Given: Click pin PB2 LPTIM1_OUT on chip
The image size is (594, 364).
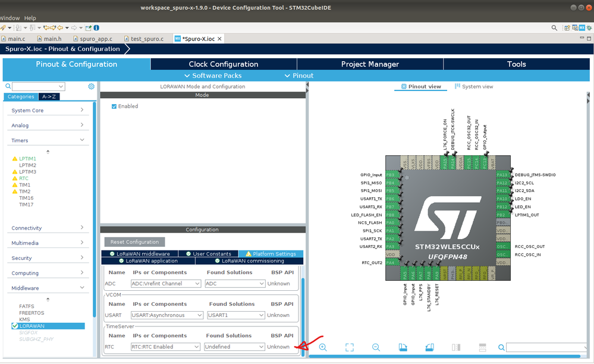Looking at the screenshot, I should point(502,215).
